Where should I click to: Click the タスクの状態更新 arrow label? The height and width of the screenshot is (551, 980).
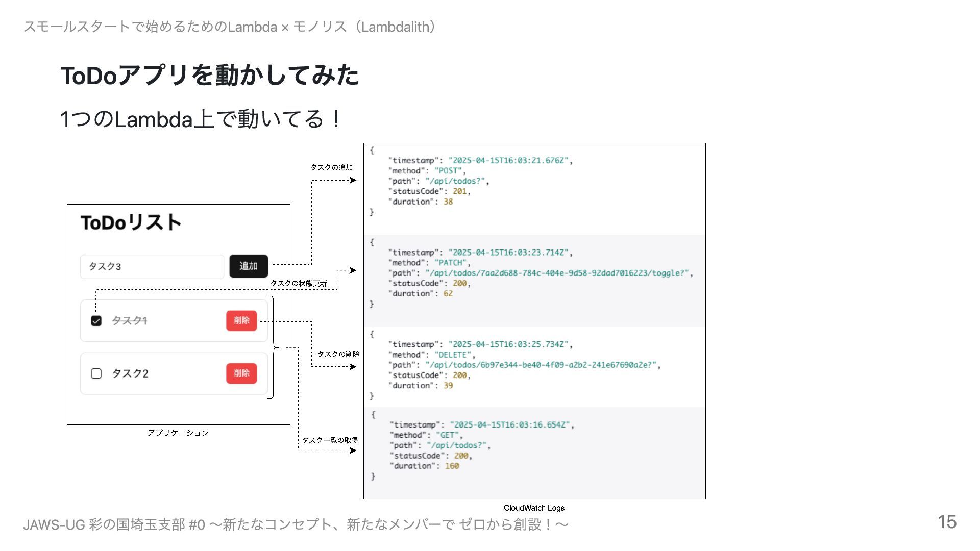click(x=298, y=283)
